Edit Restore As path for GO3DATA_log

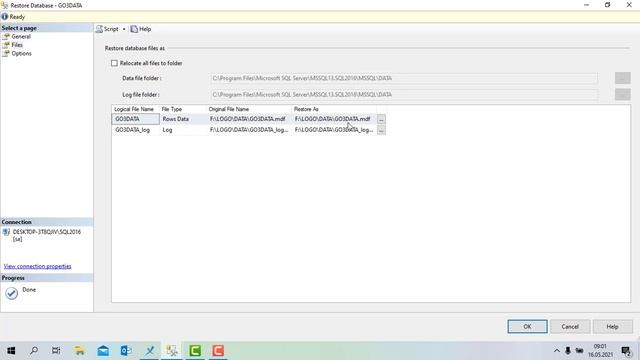click(334, 130)
